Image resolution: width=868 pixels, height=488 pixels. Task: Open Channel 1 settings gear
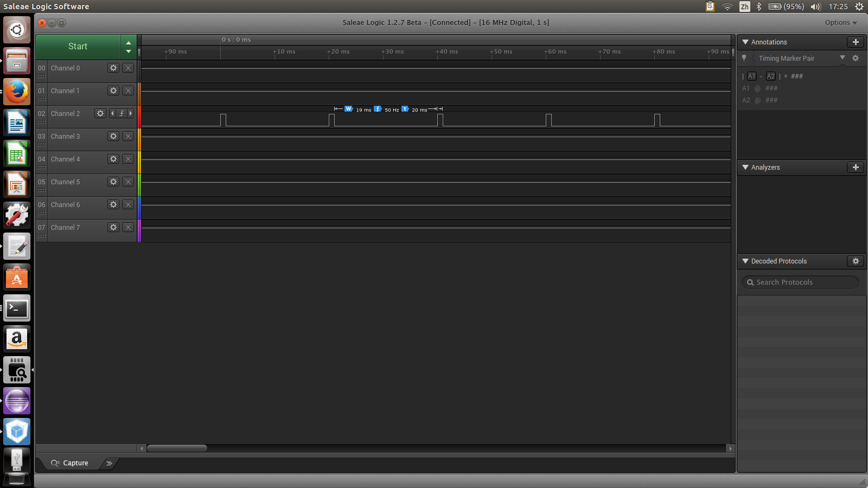[x=113, y=91]
